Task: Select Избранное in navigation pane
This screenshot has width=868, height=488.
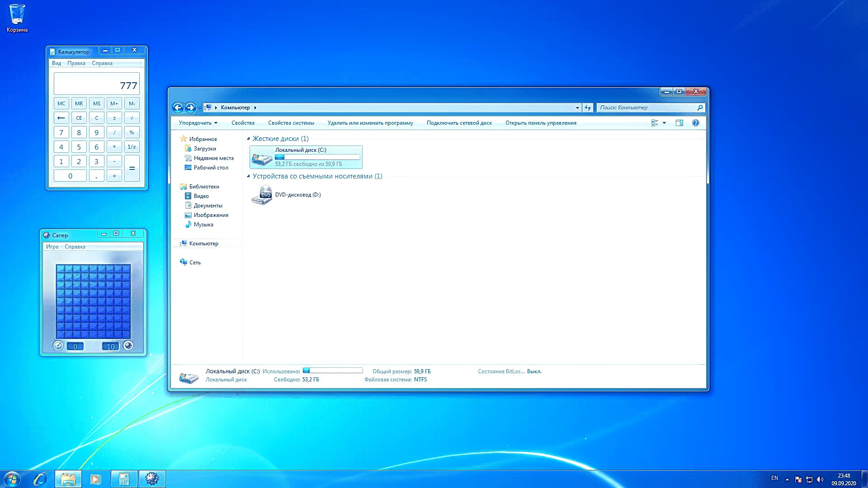Action: pos(203,139)
